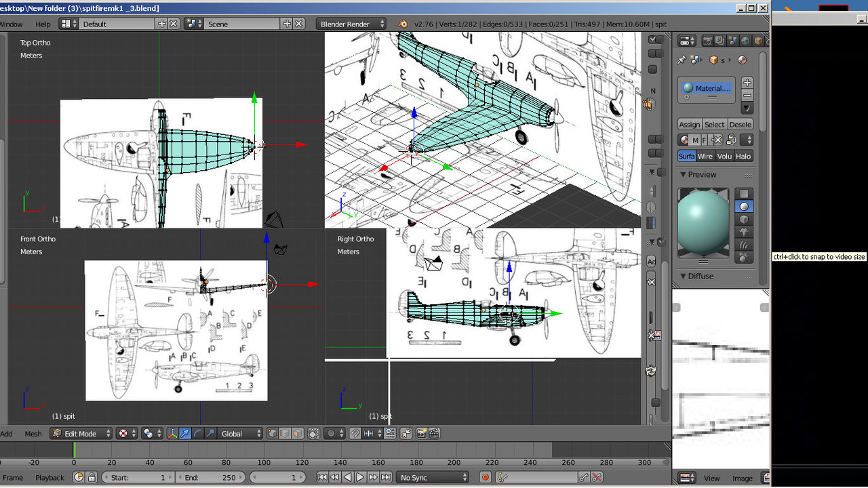The height and width of the screenshot is (488, 868).
Task: Open the Mesh menu
Action: (x=33, y=434)
